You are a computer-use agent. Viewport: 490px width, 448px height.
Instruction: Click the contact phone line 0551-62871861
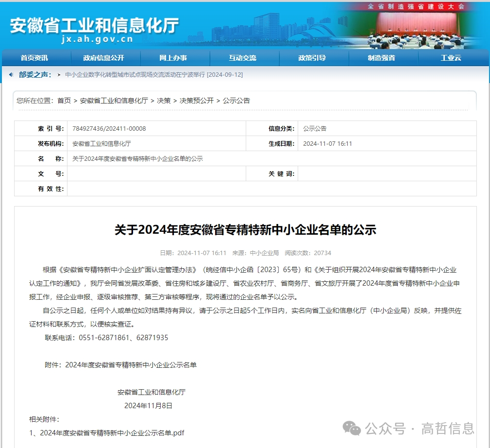point(106,338)
